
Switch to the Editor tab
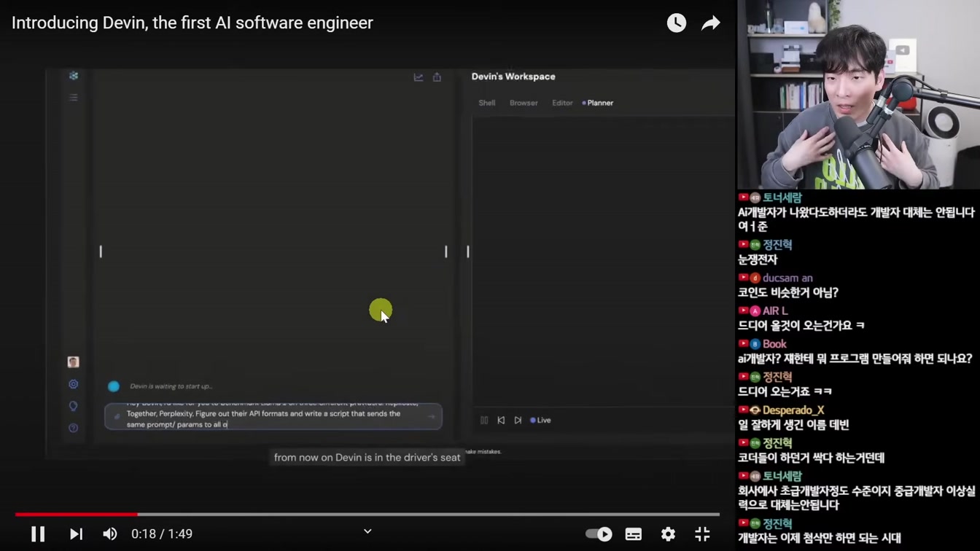562,103
